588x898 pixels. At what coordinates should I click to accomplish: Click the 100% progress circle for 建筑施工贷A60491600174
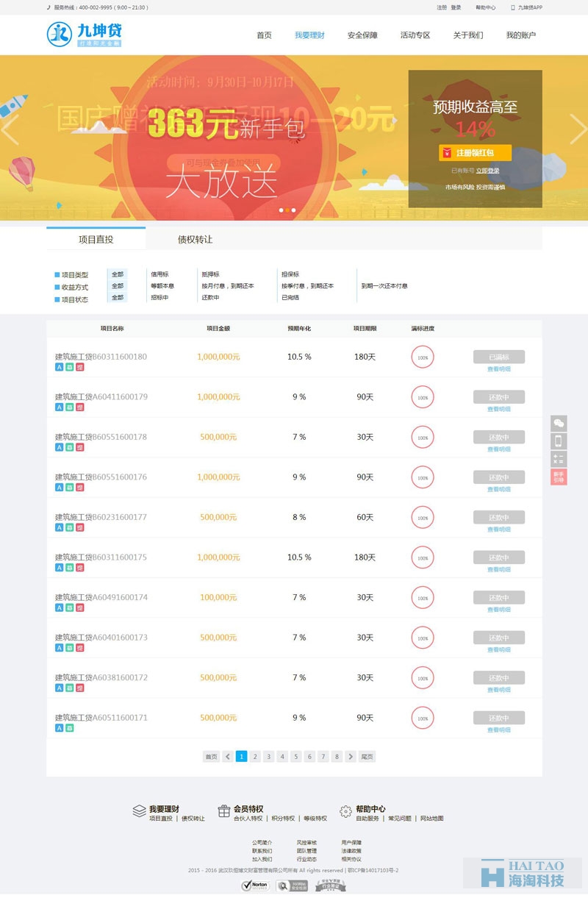point(423,597)
